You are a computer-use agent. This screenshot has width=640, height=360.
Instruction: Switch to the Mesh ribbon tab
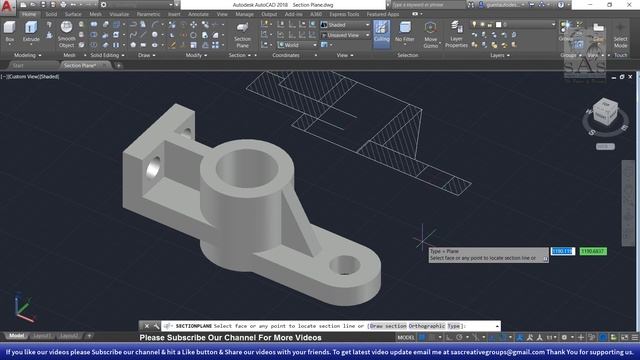[96, 14]
